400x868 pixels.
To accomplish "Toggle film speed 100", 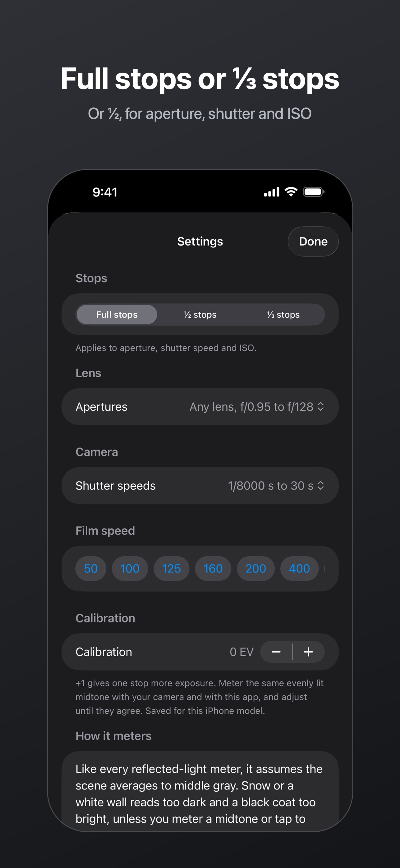I will pos(130,568).
